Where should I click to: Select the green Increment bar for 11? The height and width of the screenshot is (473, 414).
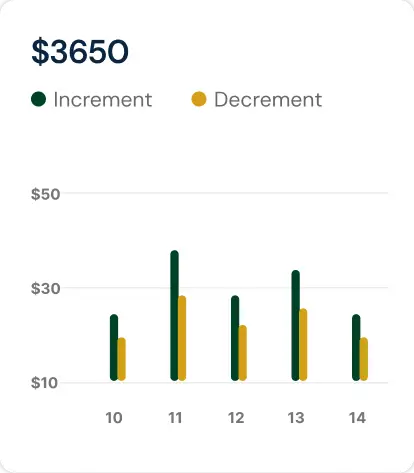point(174,315)
